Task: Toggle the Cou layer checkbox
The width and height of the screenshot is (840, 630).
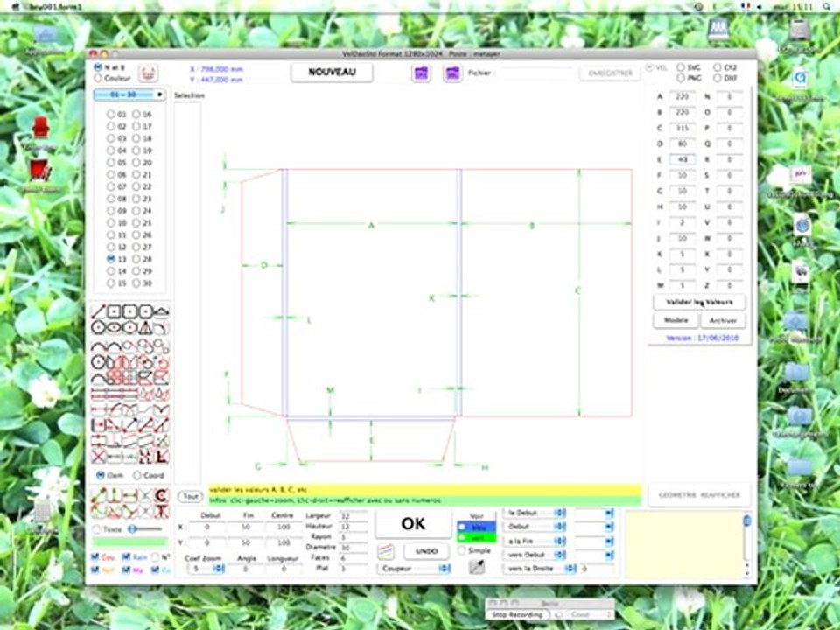Action: tap(95, 557)
